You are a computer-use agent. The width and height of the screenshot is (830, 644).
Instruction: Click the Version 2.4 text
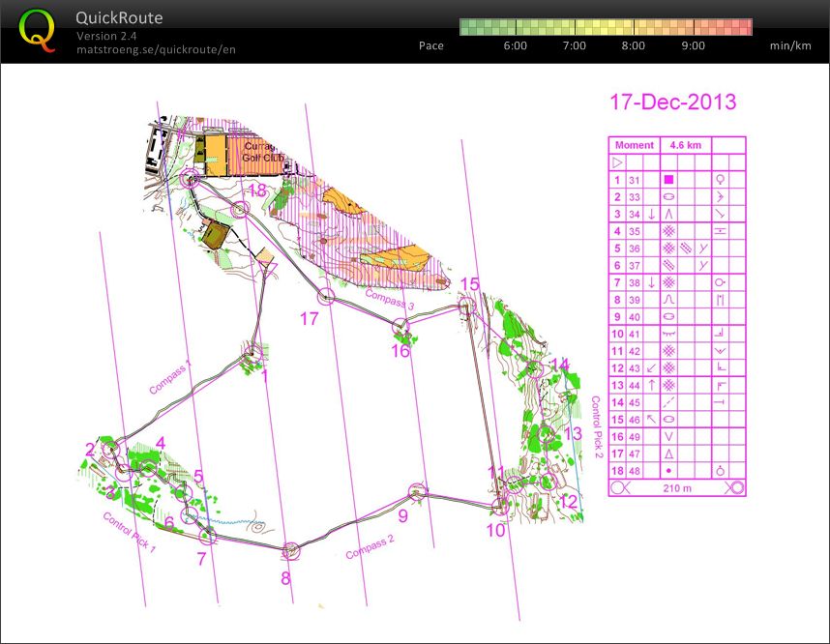click(105, 36)
